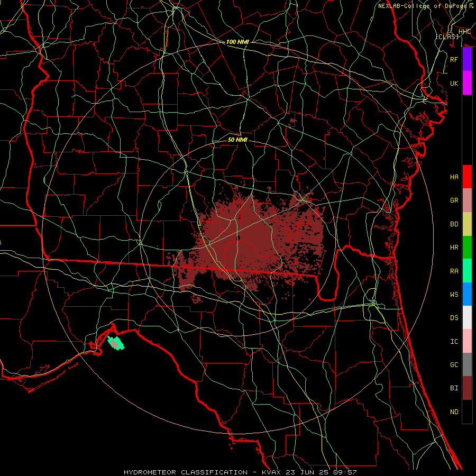Click the RF legend label

click(454, 59)
